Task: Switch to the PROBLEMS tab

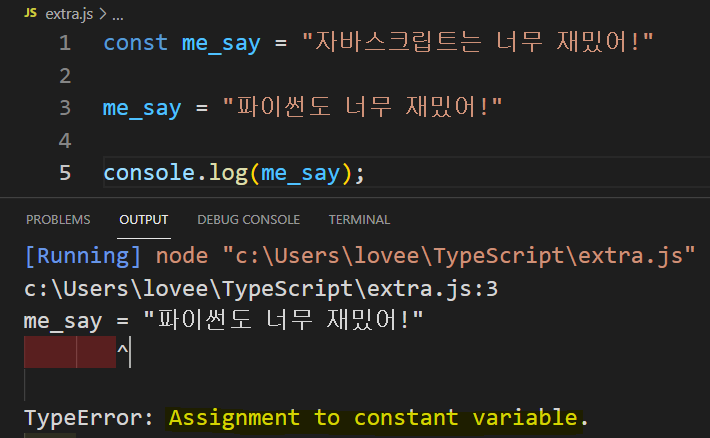Action: [58, 220]
